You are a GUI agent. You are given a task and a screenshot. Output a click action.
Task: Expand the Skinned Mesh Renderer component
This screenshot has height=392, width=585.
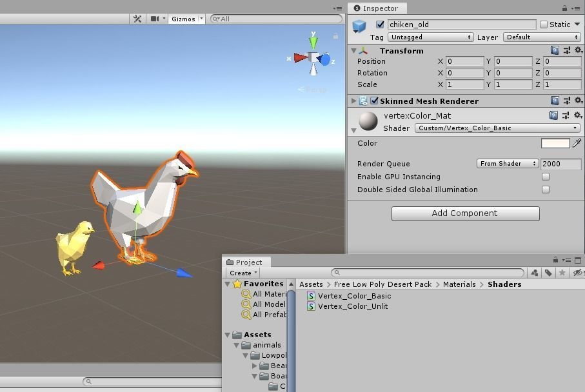(x=353, y=101)
